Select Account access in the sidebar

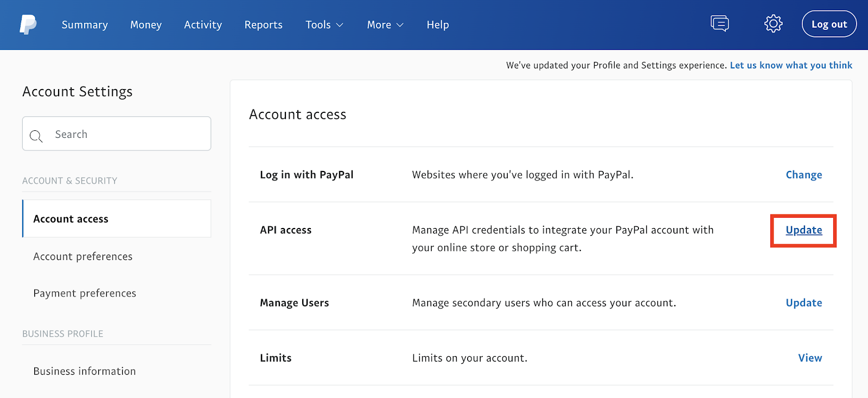(117, 219)
